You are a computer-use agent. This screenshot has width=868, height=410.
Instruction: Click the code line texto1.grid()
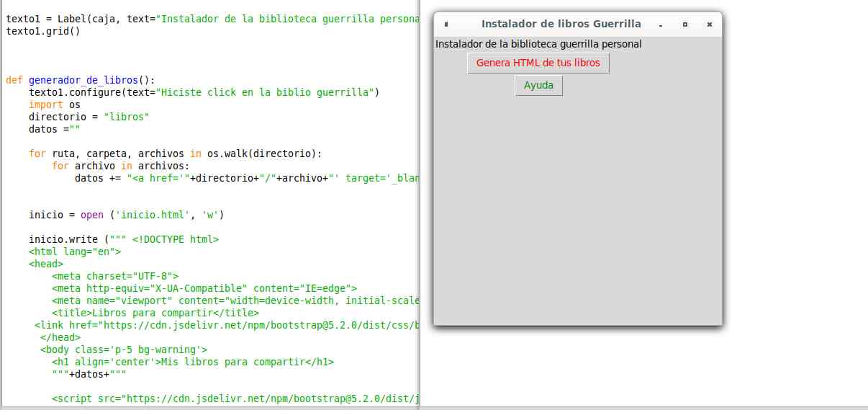(x=43, y=31)
